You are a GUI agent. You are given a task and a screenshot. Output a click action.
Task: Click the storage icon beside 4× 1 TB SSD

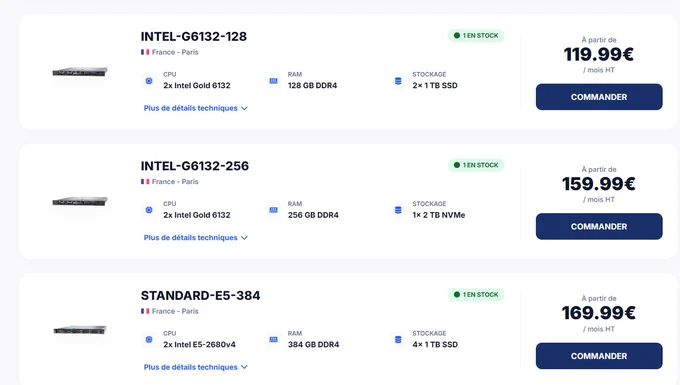click(x=398, y=339)
